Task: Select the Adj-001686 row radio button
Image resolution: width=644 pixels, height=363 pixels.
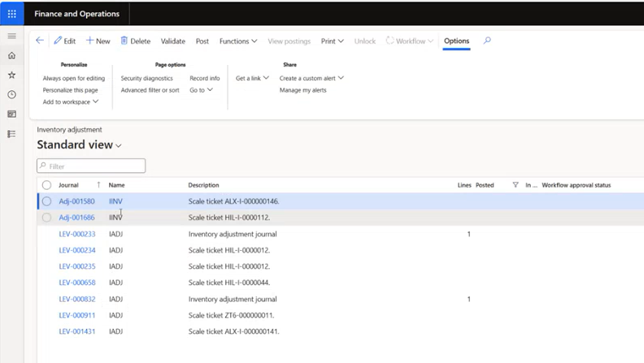Action: click(46, 218)
